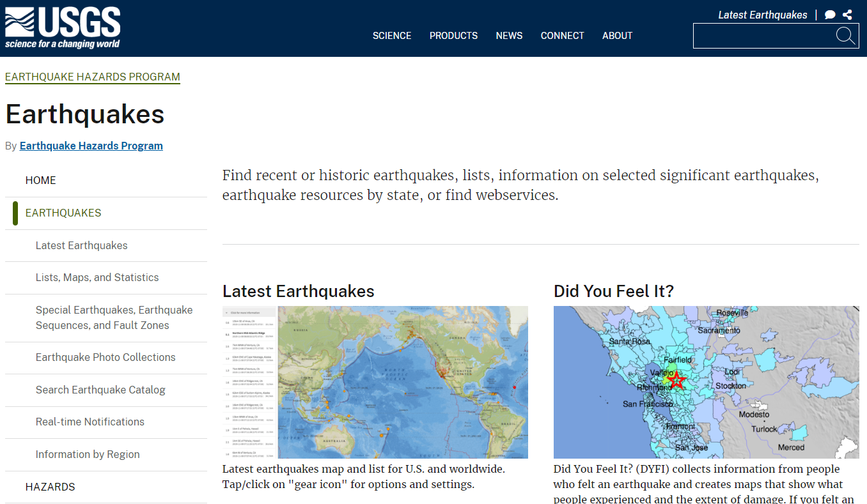This screenshot has width=867, height=504.
Task: Open the ABOUT menu
Action: pyautogui.click(x=617, y=36)
